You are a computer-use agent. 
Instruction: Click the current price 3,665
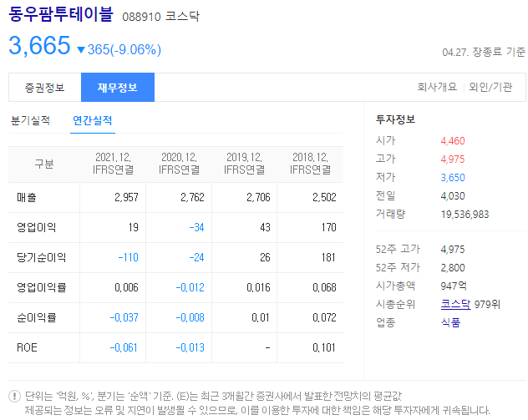(39, 45)
